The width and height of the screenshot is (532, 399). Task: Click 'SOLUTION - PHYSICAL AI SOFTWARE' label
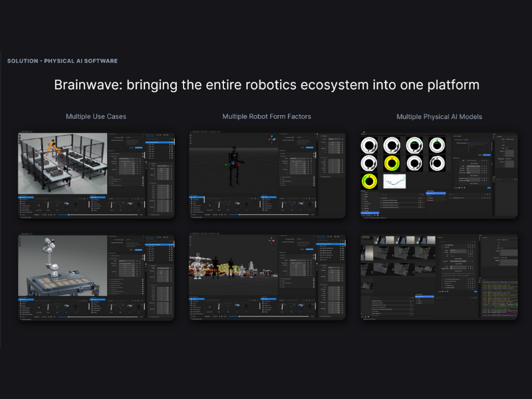click(63, 61)
